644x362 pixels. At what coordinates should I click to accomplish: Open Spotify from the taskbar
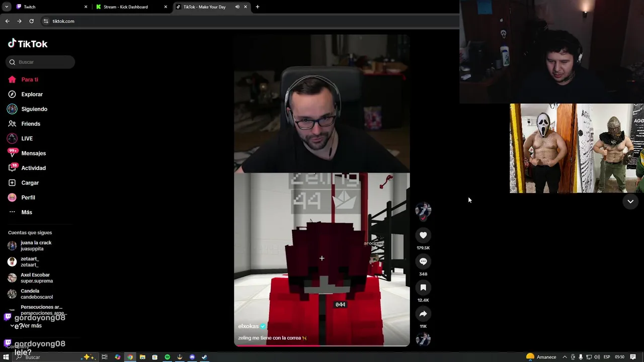(x=168, y=357)
